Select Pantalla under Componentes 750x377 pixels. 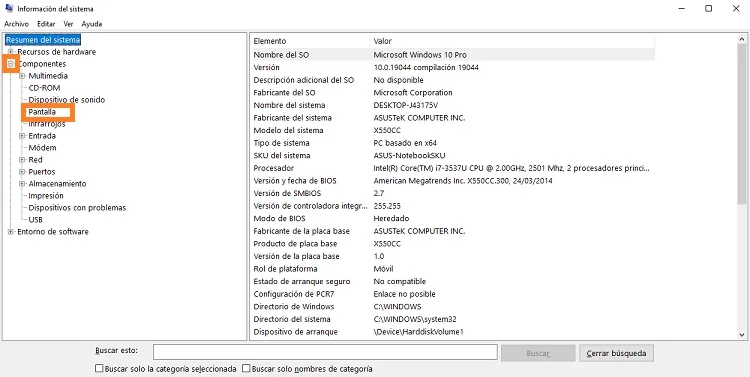point(42,112)
